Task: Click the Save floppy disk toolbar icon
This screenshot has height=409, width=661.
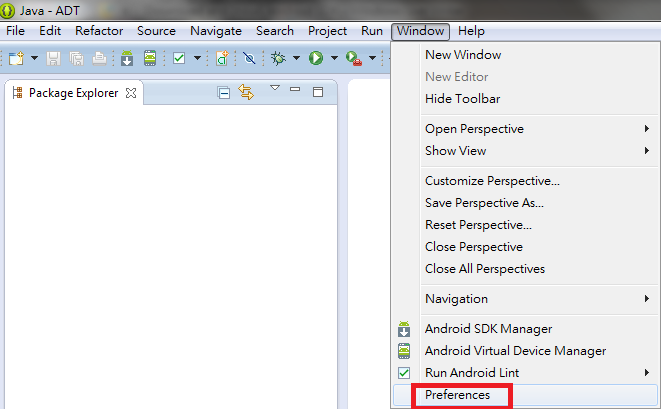Action: [54, 58]
